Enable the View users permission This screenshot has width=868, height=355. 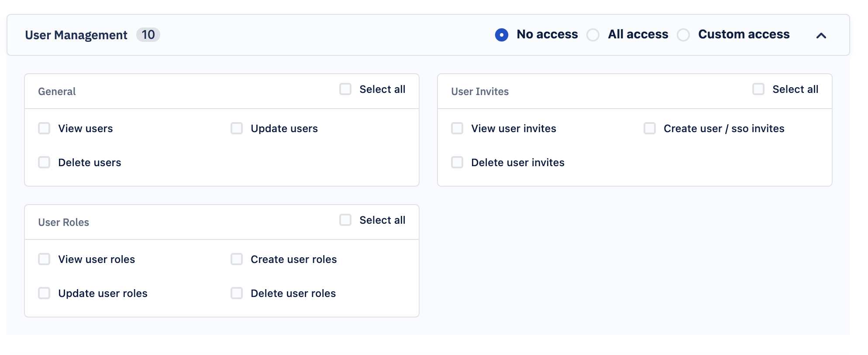click(44, 128)
